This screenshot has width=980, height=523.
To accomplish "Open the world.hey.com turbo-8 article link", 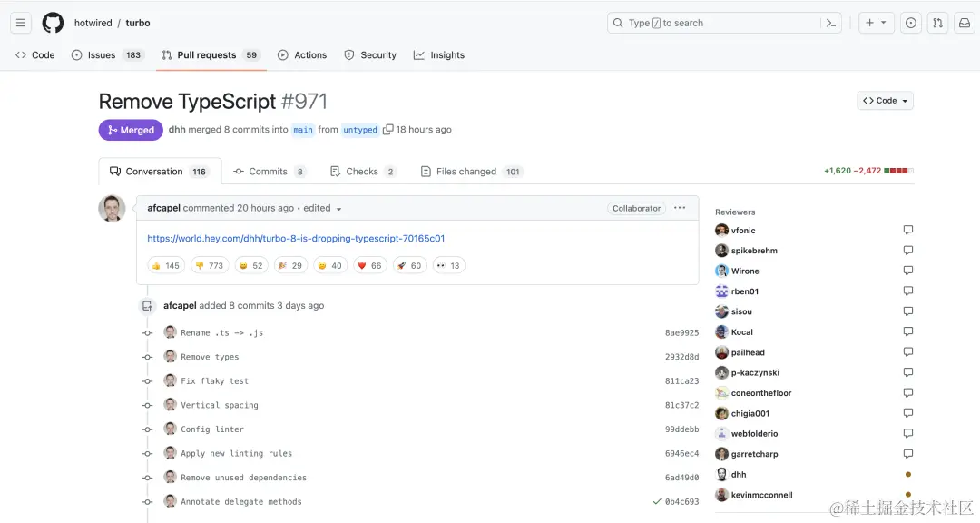I will click(296, 239).
